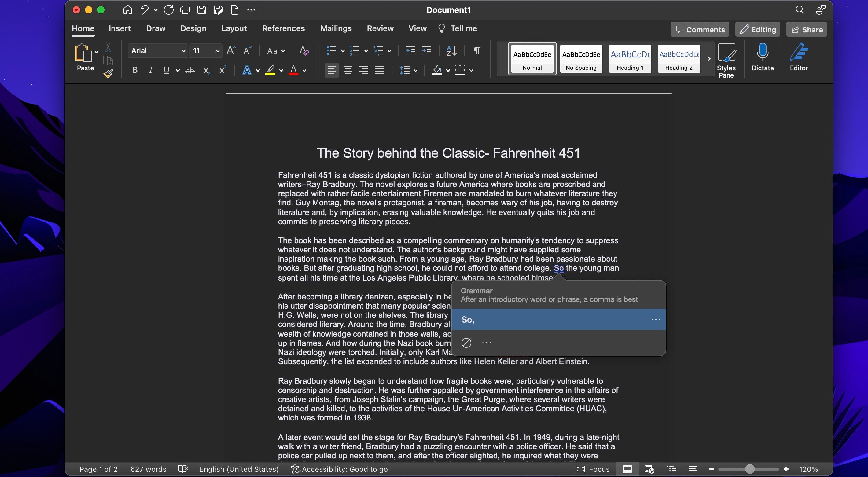Click the Share button
868x477 pixels.
[806, 29]
